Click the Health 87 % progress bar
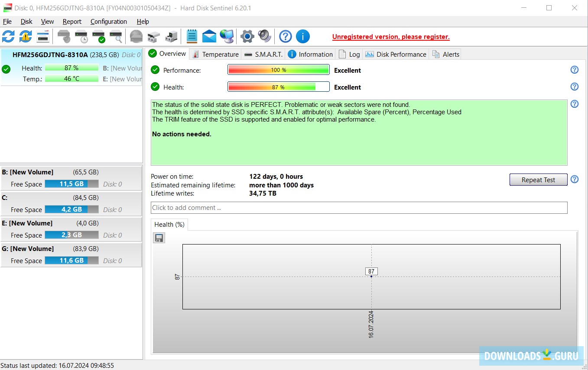This screenshot has height=370, width=588. [x=278, y=87]
